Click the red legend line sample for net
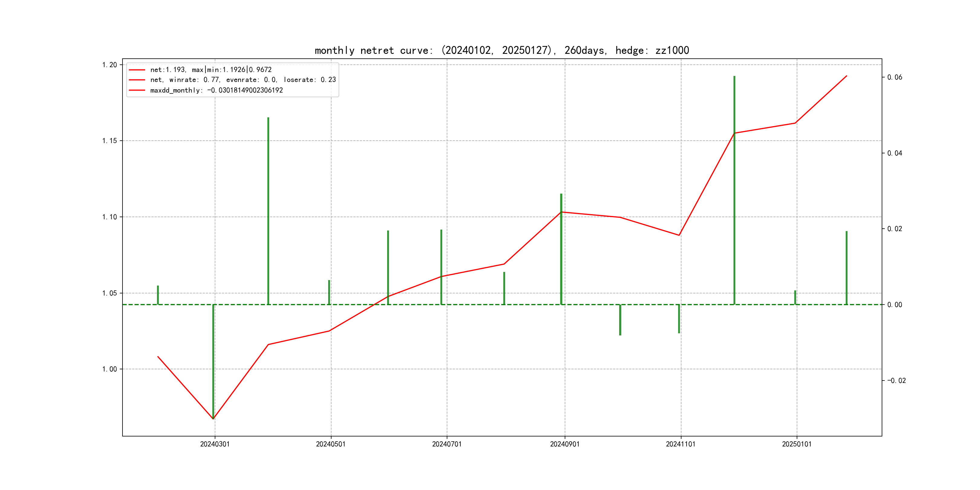980x490 pixels. [137, 70]
